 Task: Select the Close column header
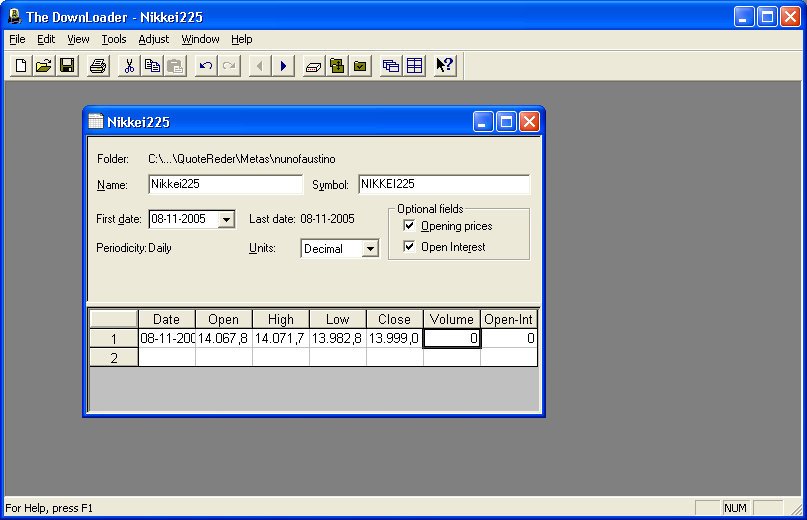(x=395, y=319)
